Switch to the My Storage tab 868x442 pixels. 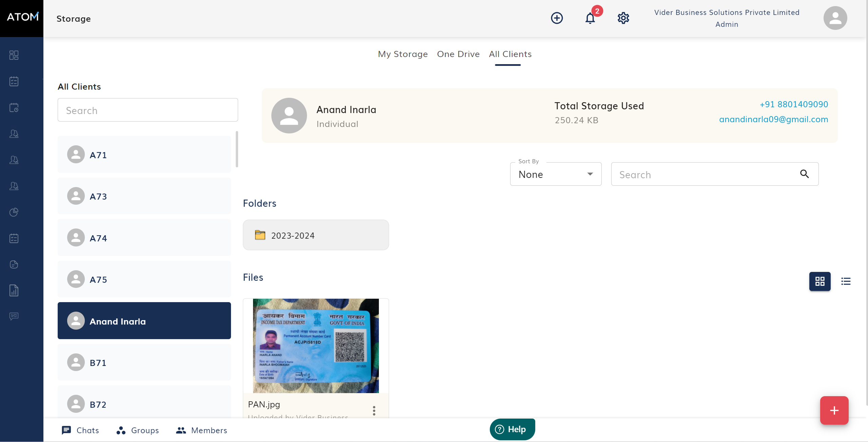[x=403, y=54]
